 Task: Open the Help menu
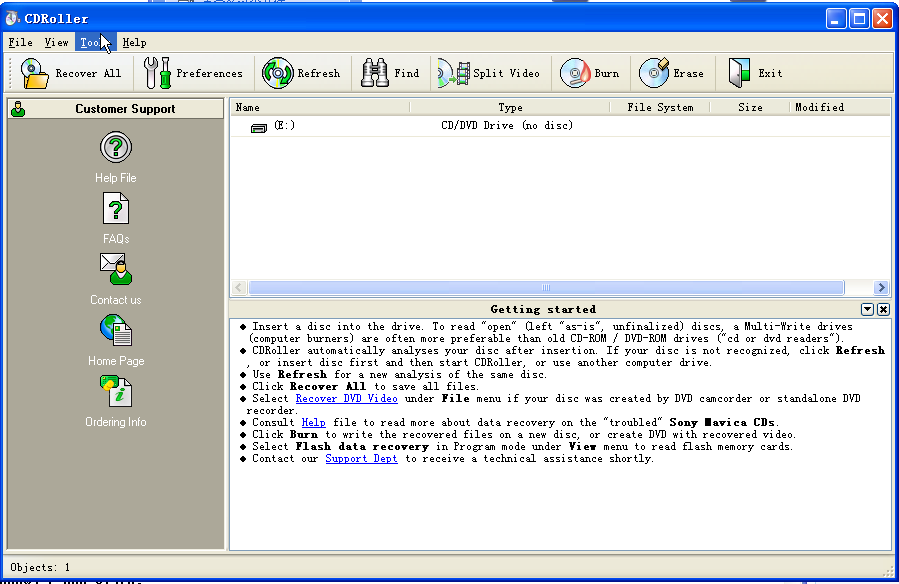[x=134, y=42]
